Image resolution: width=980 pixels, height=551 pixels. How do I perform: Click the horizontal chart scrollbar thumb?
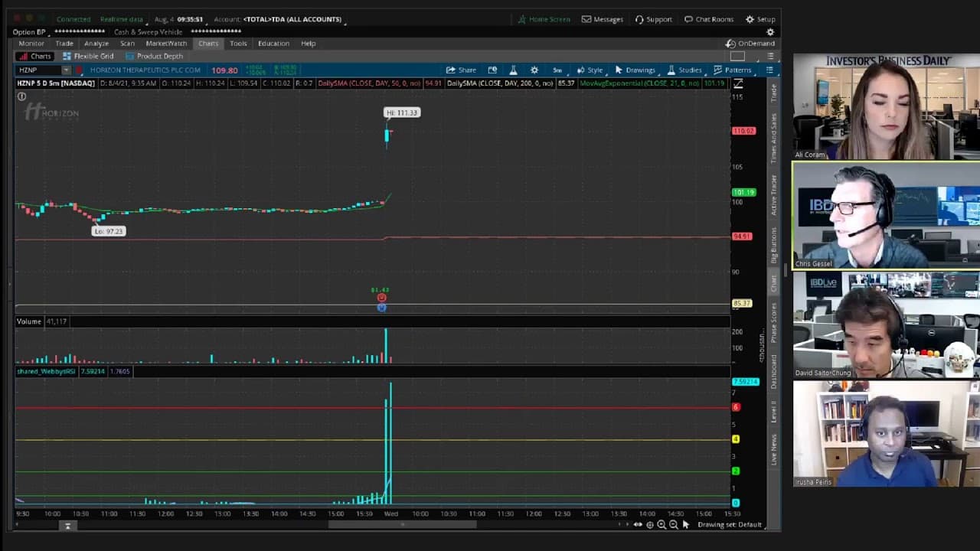coord(403,524)
